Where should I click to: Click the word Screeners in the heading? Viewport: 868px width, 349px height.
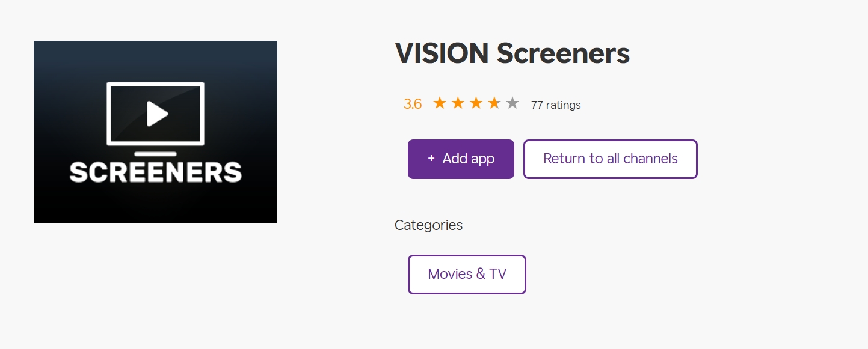point(563,54)
